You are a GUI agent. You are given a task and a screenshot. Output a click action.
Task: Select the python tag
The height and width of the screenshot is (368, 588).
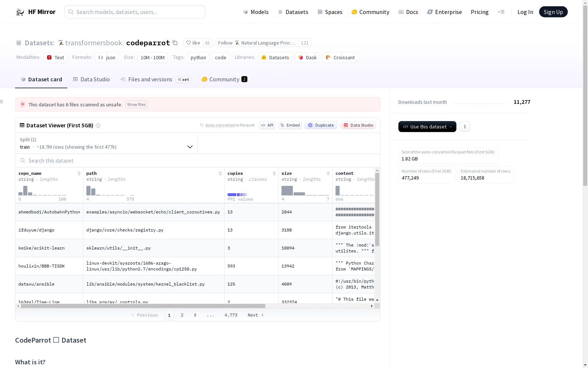[x=198, y=57]
